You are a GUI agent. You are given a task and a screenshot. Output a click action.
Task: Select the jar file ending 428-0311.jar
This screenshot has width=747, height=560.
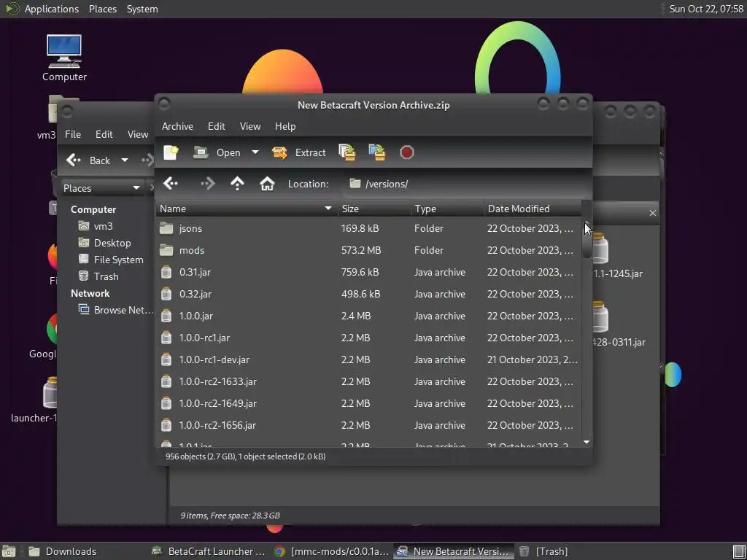pos(618,324)
